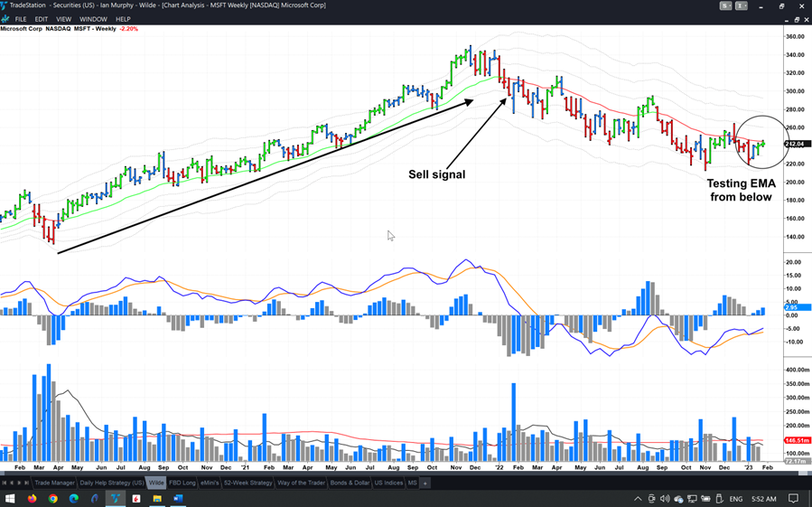
Task: Expand hidden system tray icons chevron
Action: (x=638, y=498)
